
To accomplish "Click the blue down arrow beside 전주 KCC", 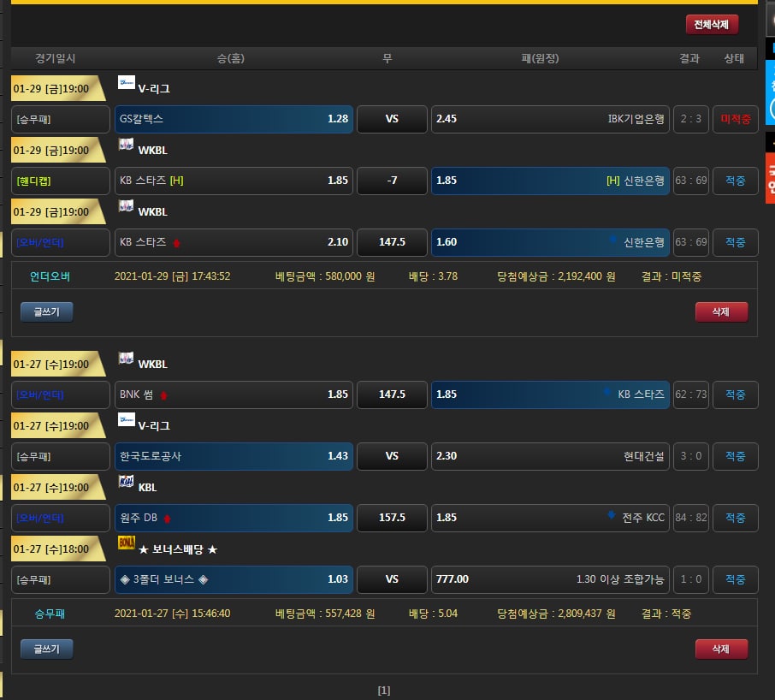I will pos(611,515).
